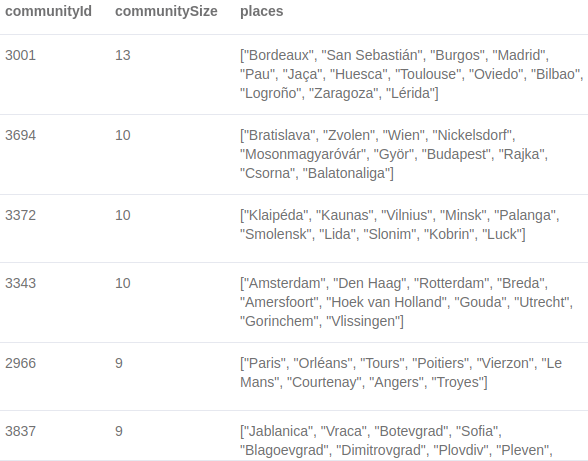This screenshot has height=461, width=588.
Task: Click size 9 in row 3837
Action: (x=119, y=431)
